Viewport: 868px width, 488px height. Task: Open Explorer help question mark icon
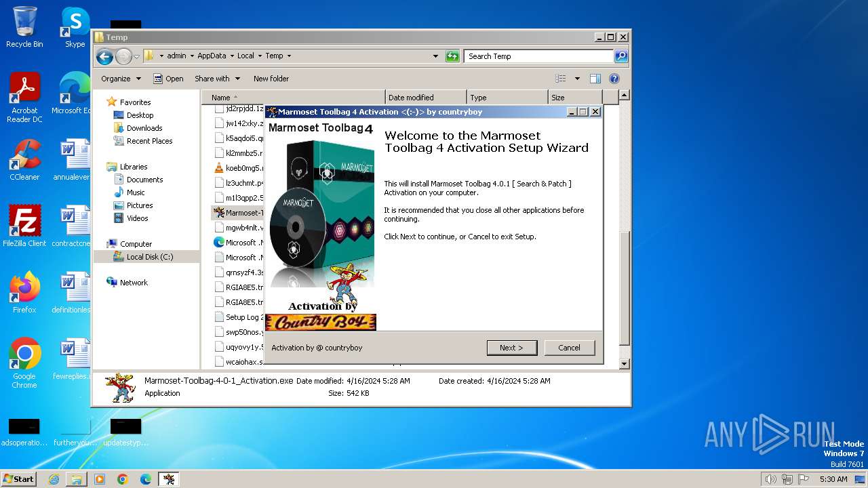pos(614,79)
